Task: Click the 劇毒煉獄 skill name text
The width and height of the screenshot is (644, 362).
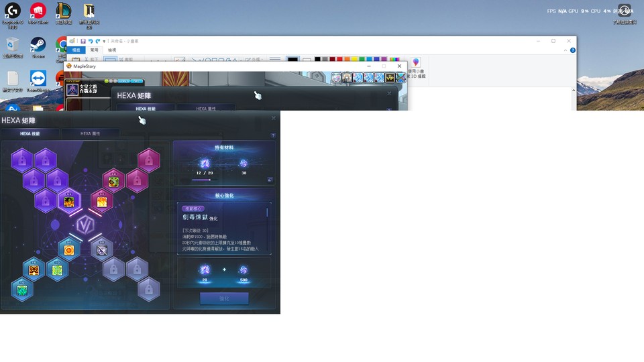Action: pyautogui.click(x=195, y=217)
